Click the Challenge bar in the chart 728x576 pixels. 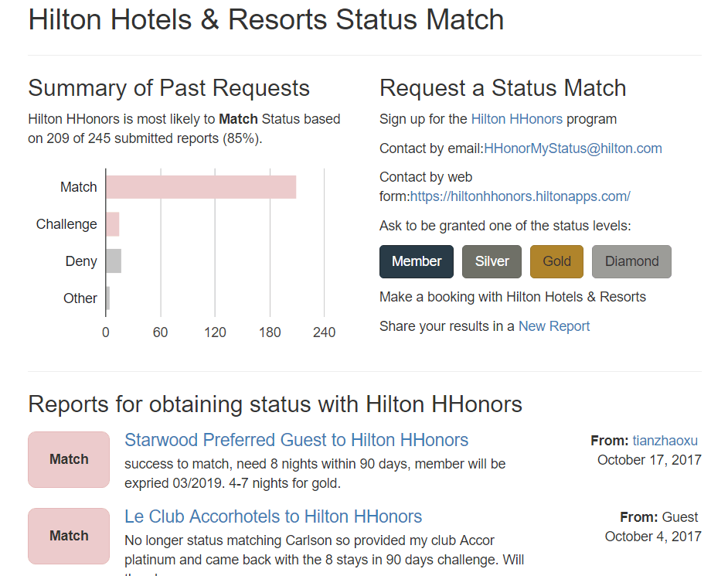[x=113, y=224]
